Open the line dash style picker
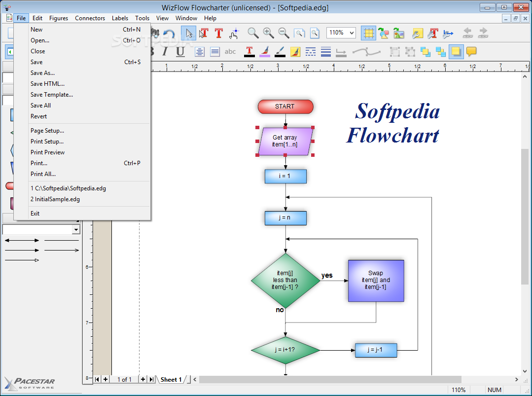Screen dimensions: 532x396 pyautogui.click(x=311, y=52)
